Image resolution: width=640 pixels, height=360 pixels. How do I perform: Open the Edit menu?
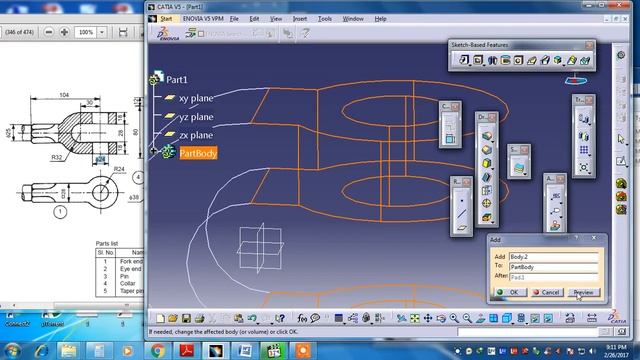point(254,19)
